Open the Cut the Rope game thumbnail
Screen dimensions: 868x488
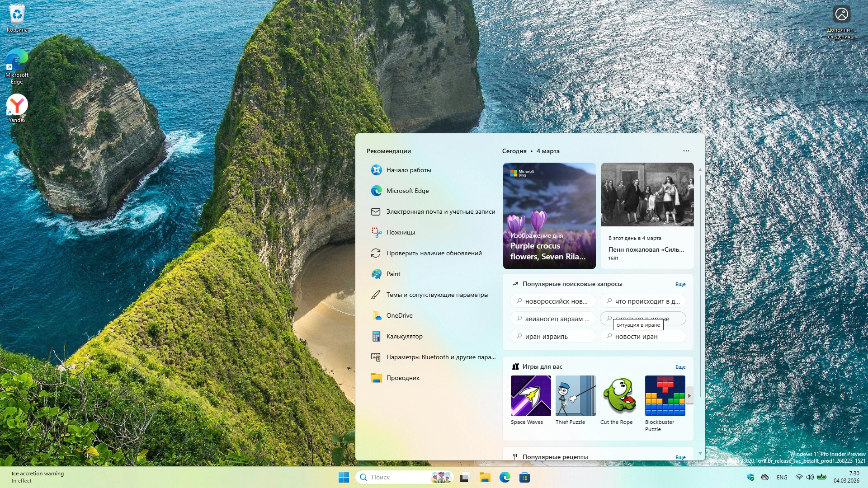[x=620, y=396]
